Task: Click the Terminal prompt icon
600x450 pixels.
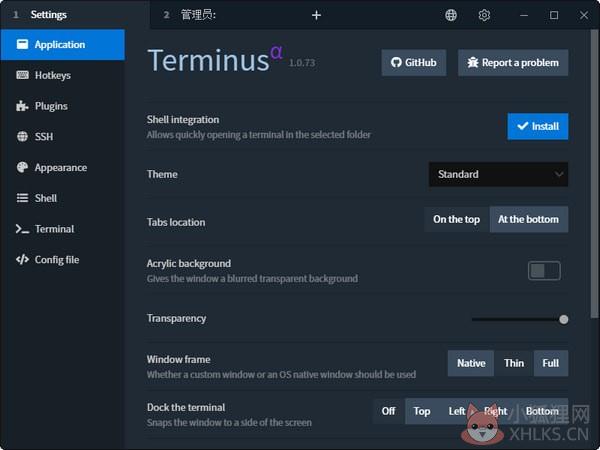Action: (22, 229)
